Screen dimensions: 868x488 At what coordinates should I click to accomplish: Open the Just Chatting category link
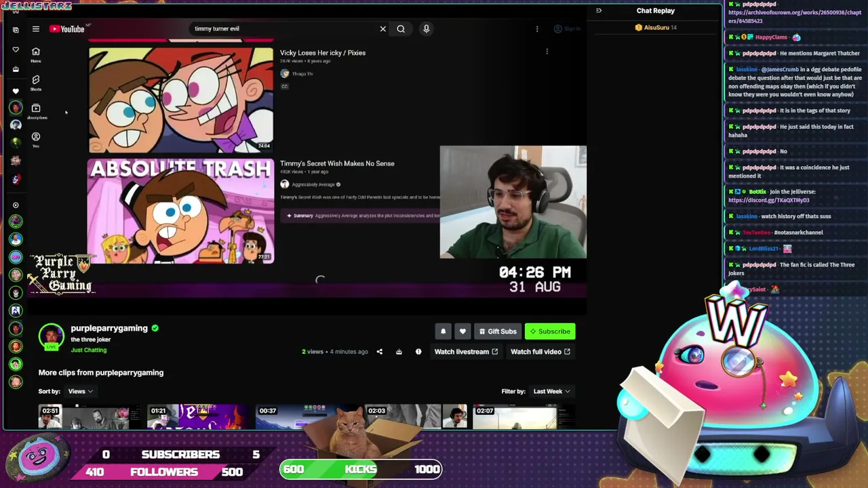pyautogui.click(x=89, y=350)
